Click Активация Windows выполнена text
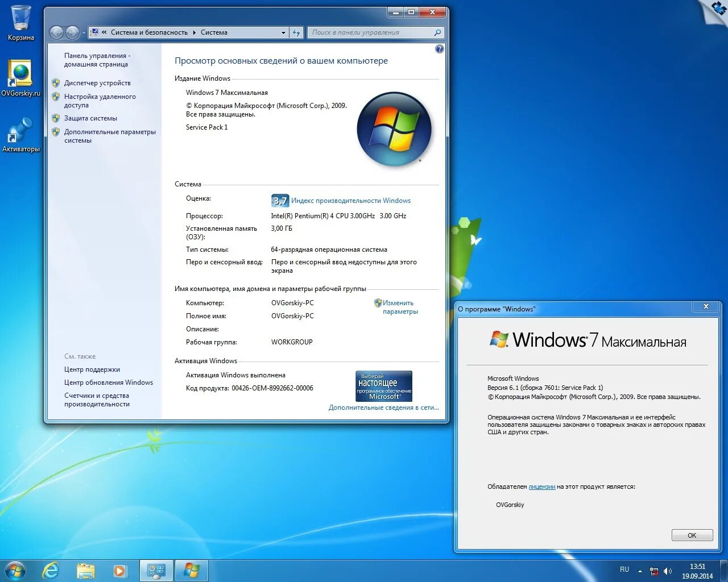 click(x=235, y=375)
